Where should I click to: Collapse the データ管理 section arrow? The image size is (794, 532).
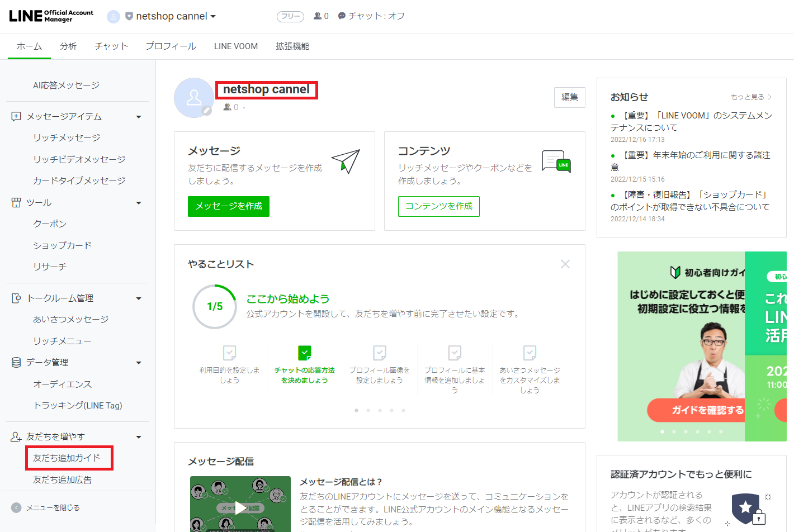[x=139, y=363]
